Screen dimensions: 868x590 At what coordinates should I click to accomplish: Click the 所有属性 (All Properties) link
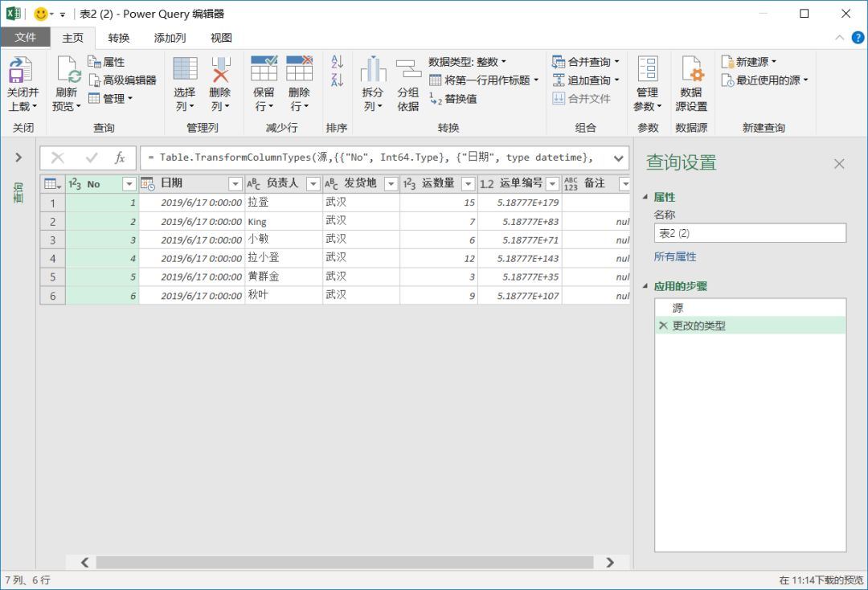point(675,256)
